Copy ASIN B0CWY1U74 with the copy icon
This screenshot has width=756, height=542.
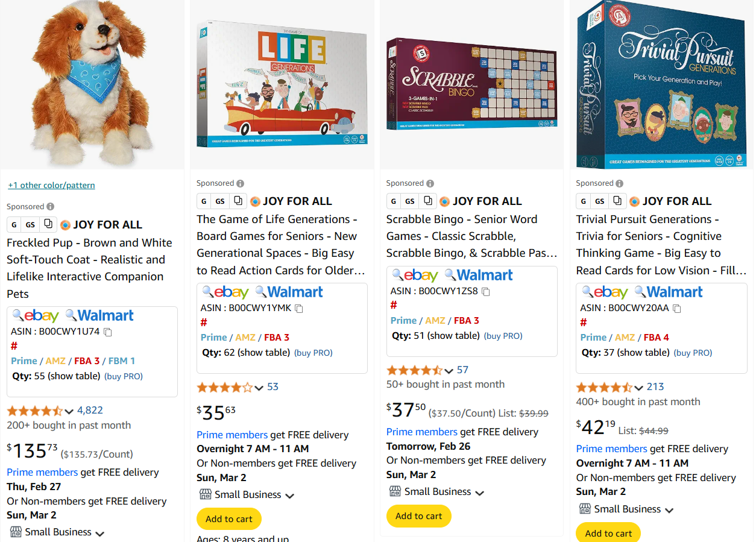pyautogui.click(x=108, y=332)
